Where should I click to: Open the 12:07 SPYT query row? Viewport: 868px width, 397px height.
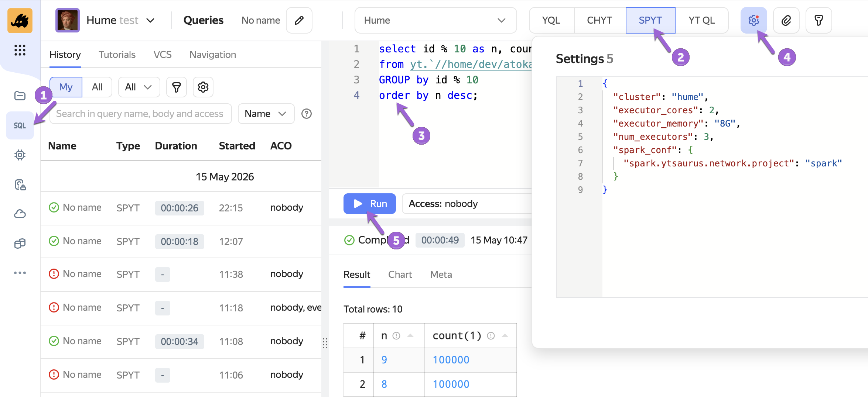point(181,241)
